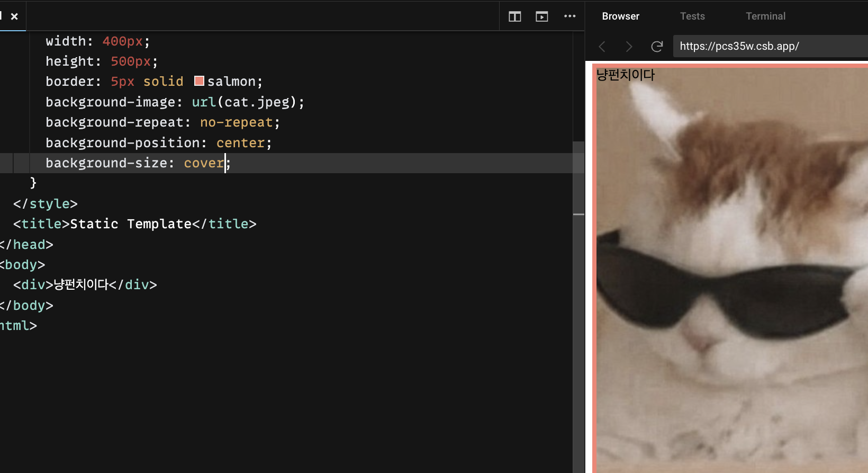Image resolution: width=868 pixels, height=473 pixels.
Task: Click the cat image in the preview
Action: [x=733, y=270]
